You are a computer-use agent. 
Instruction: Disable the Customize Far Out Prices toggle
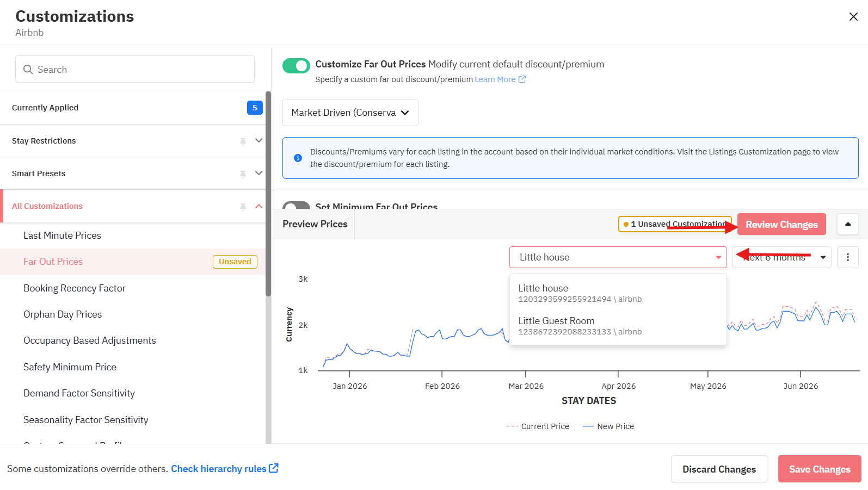tap(296, 66)
